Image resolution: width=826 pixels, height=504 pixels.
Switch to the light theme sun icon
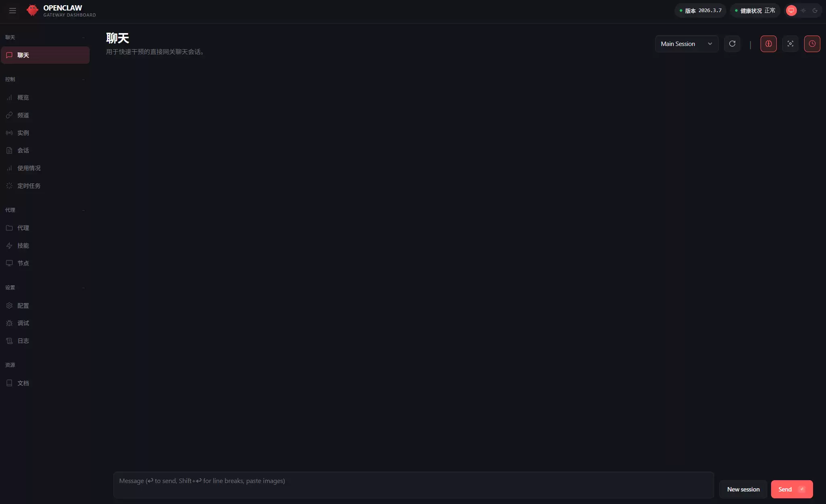[803, 10]
